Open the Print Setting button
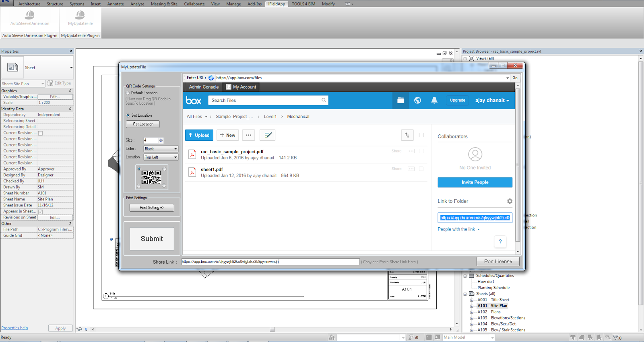This screenshot has height=342, width=644. click(152, 208)
